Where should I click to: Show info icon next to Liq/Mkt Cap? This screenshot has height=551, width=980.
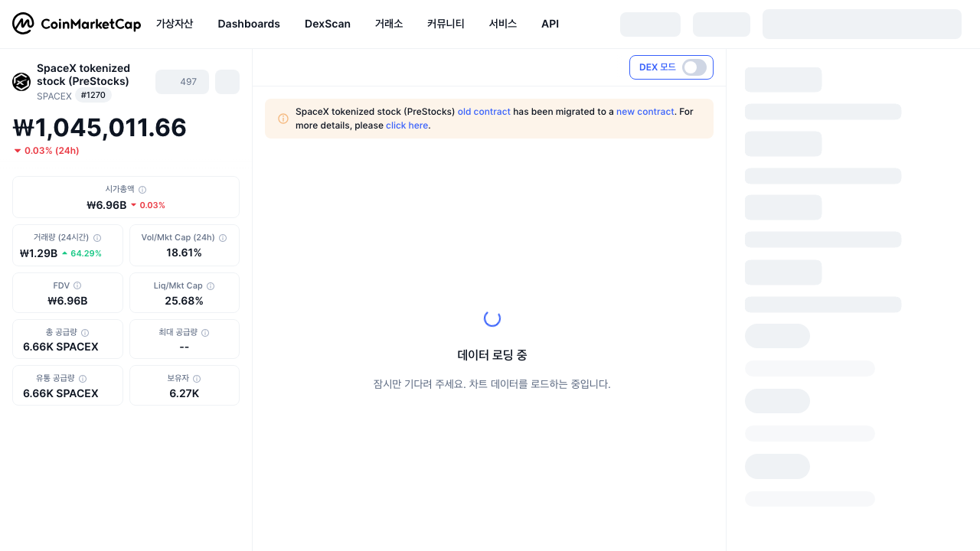pyautogui.click(x=211, y=285)
